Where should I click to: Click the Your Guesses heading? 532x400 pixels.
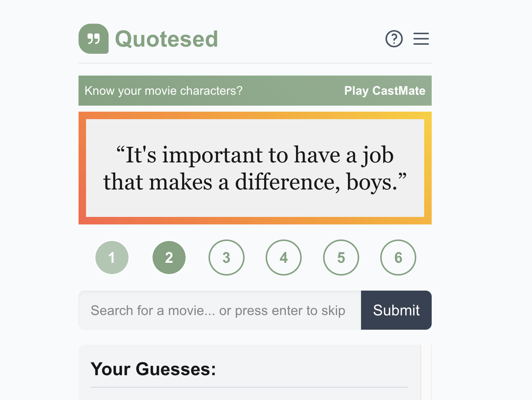pyautogui.click(x=153, y=369)
